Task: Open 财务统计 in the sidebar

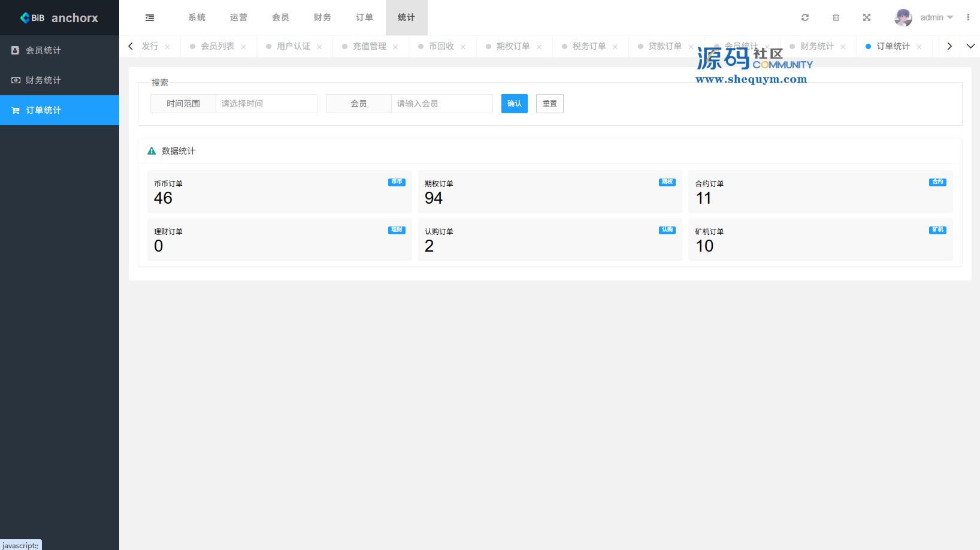Action: (43, 80)
